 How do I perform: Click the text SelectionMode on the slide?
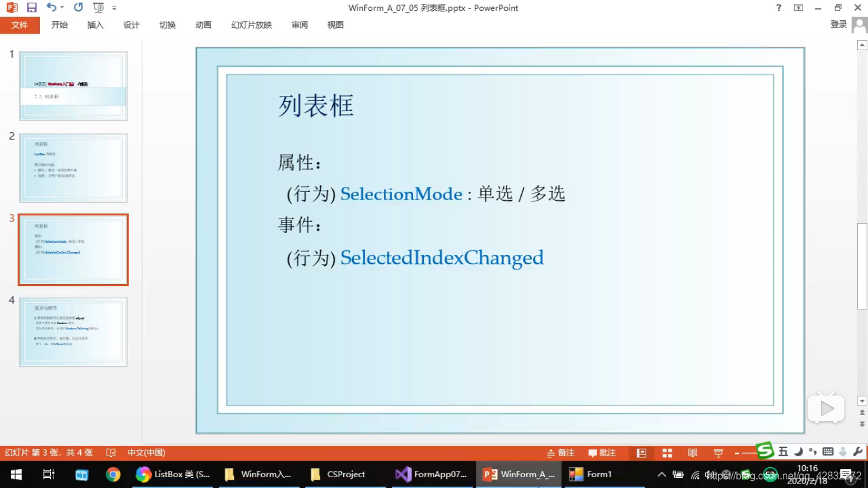(402, 194)
